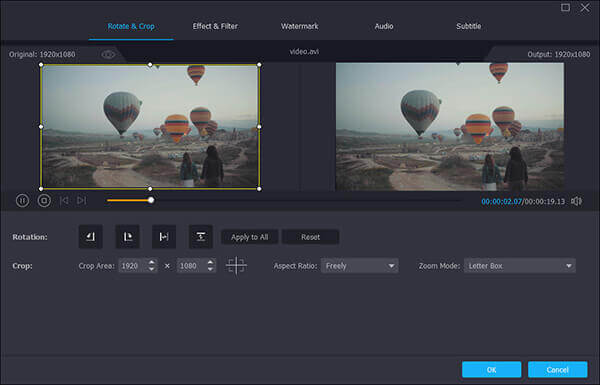Stop the video playback
Screen dimensions: 600x385
tap(44, 201)
